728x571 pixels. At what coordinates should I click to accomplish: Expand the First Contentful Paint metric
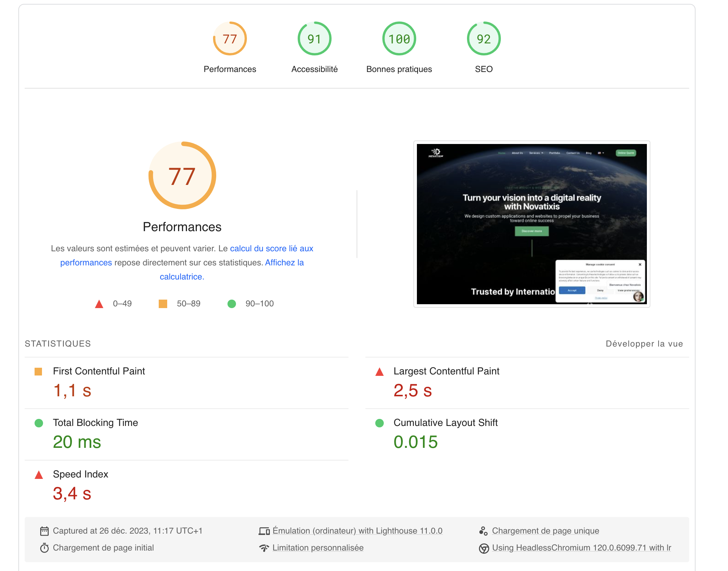(99, 371)
